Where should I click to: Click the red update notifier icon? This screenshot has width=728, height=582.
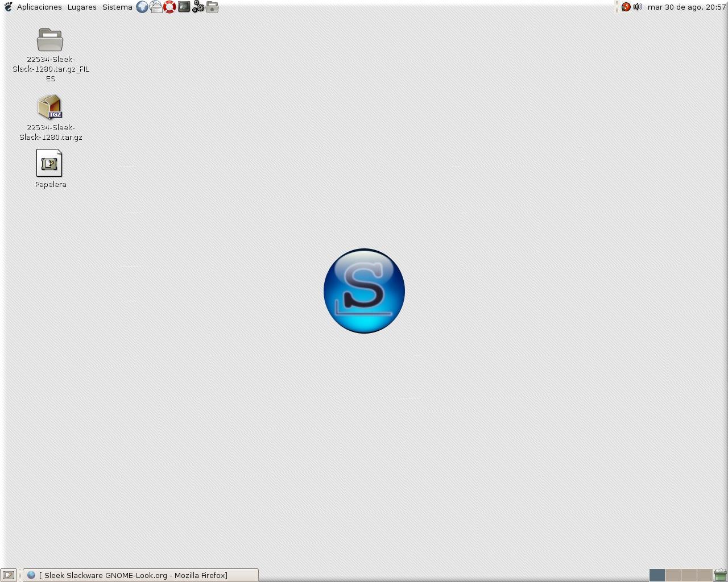click(626, 7)
